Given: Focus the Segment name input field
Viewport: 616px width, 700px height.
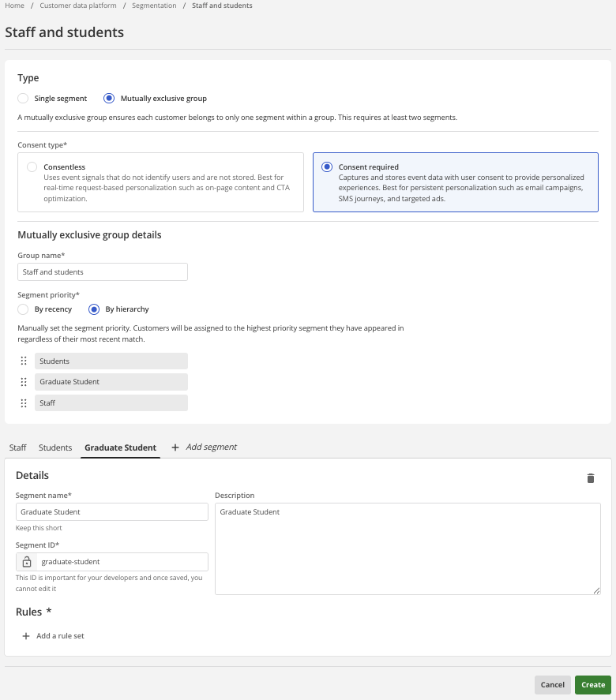Looking at the screenshot, I should coord(111,511).
